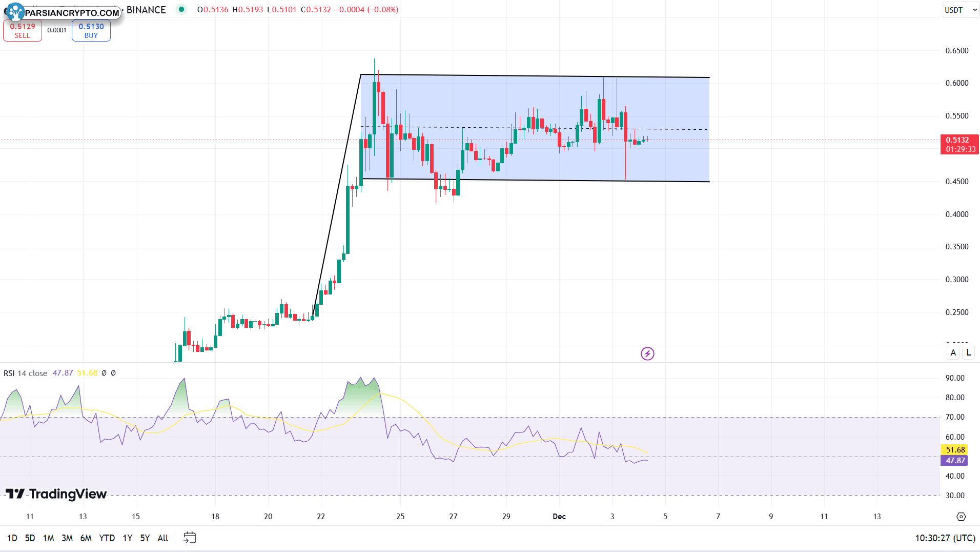Select the All time range
The width and height of the screenshot is (980, 552).
click(163, 538)
